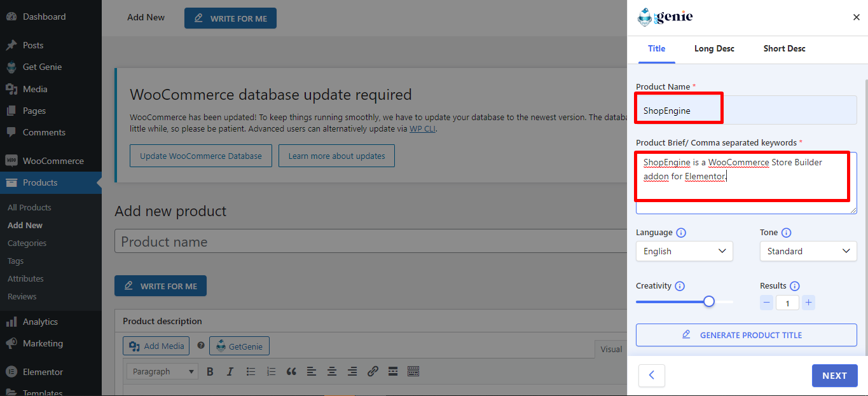Click the Creativity info icon
The height and width of the screenshot is (396, 868).
click(680, 286)
